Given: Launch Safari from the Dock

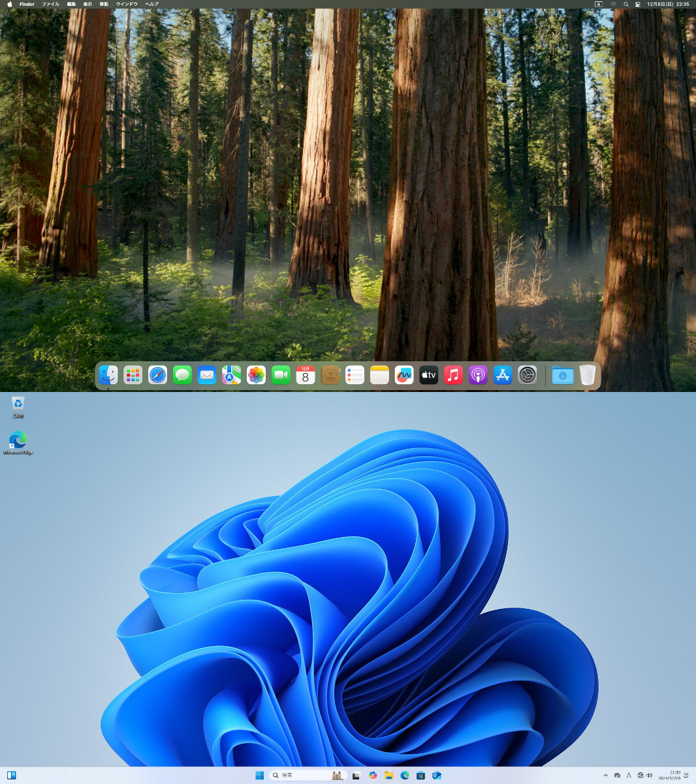Looking at the screenshot, I should point(157,375).
